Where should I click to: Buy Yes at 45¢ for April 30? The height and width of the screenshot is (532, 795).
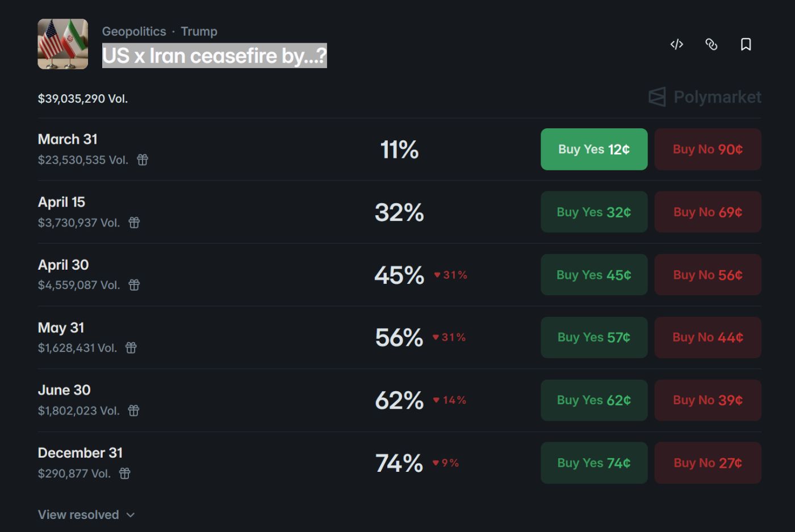[594, 275]
